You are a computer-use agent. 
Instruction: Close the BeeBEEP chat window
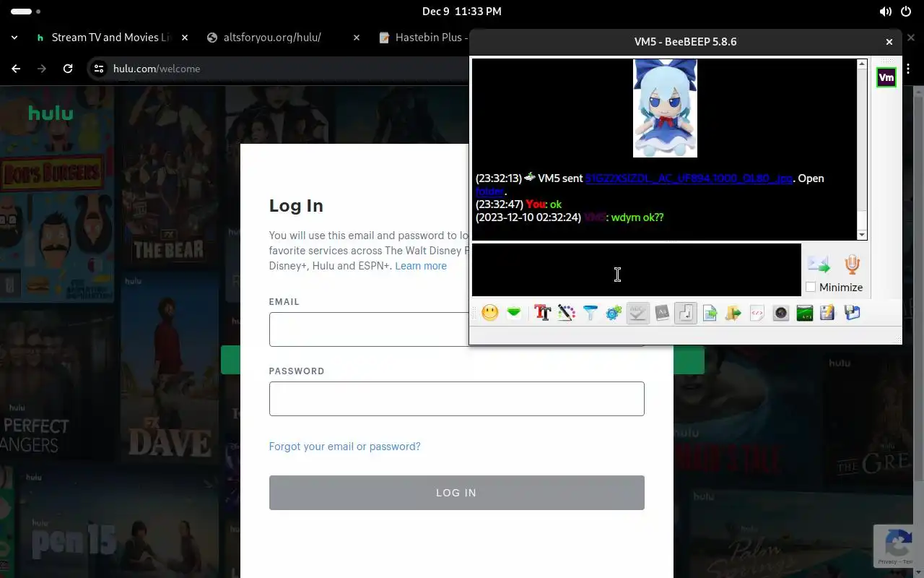(x=889, y=42)
